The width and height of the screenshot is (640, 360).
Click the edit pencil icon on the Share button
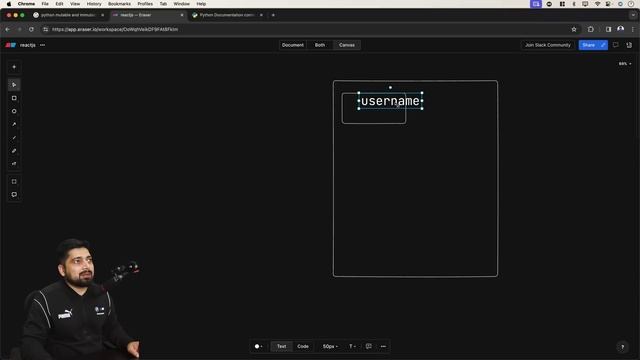[x=603, y=45]
